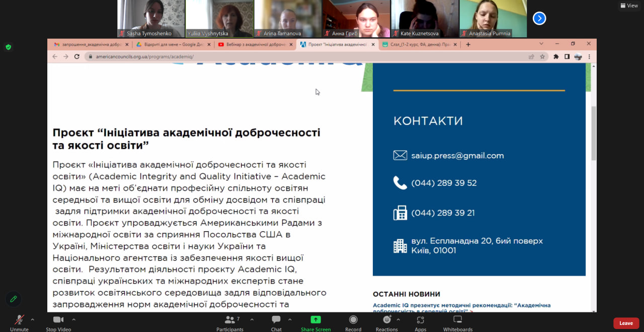The width and height of the screenshot is (644, 332).
Task: Select Yuliia Vyshnytska's video thumbnail
Action: click(x=219, y=19)
